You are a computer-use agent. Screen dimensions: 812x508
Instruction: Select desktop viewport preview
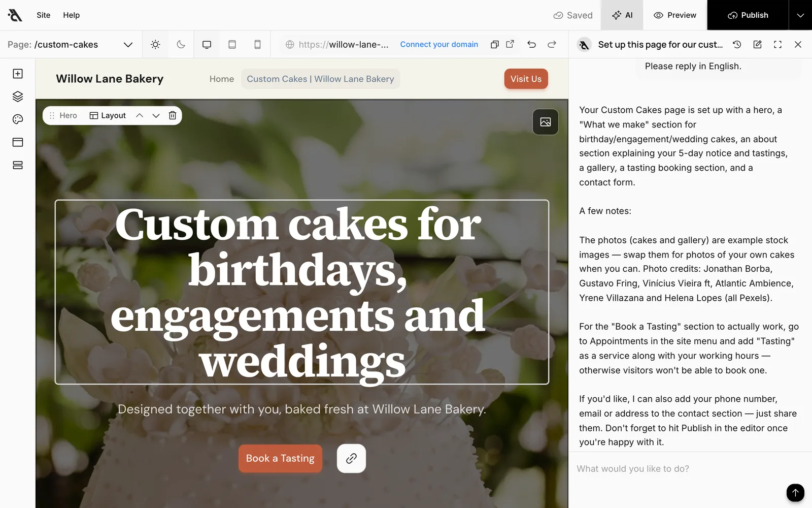(x=207, y=45)
